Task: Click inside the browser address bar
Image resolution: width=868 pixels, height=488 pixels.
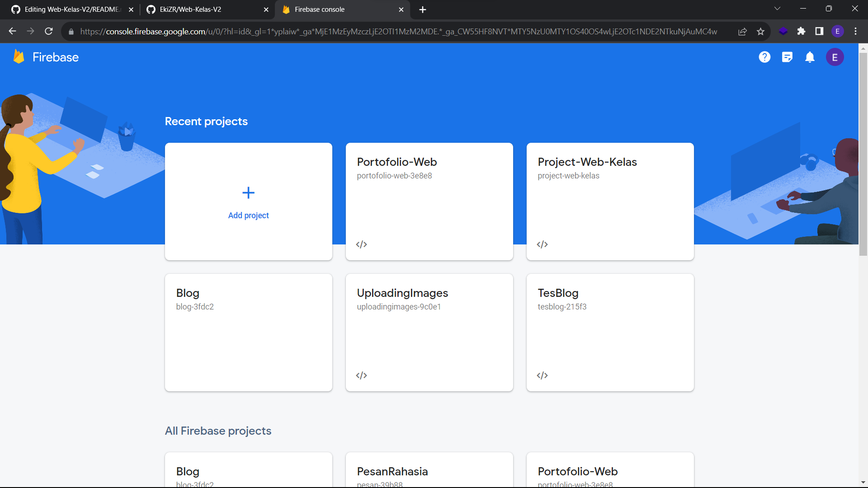Action: coord(362,31)
